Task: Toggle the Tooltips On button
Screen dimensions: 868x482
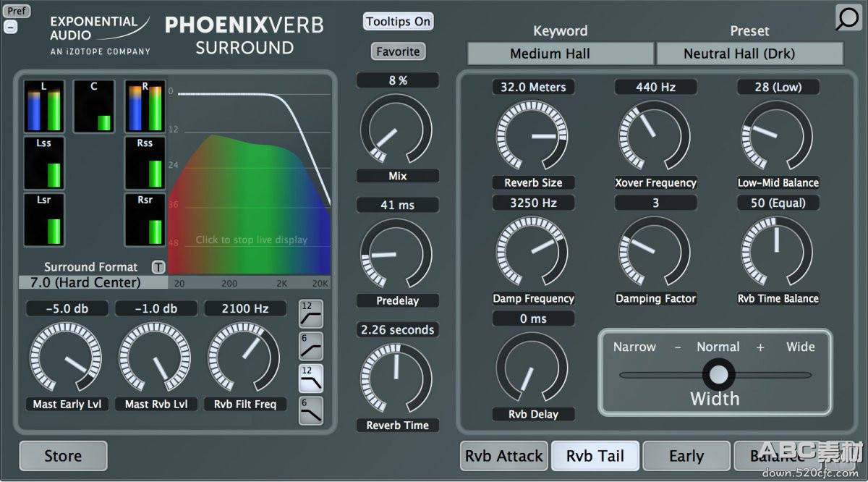Action: pos(398,22)
